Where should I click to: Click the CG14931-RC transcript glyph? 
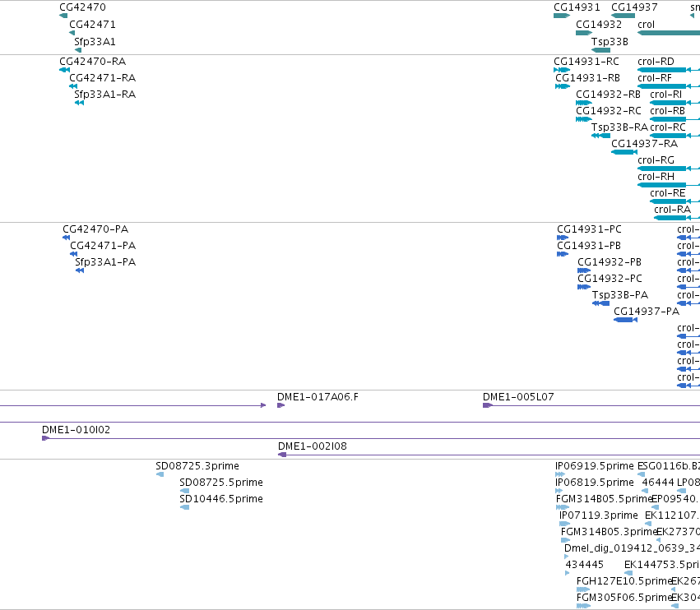coord(562,70)
